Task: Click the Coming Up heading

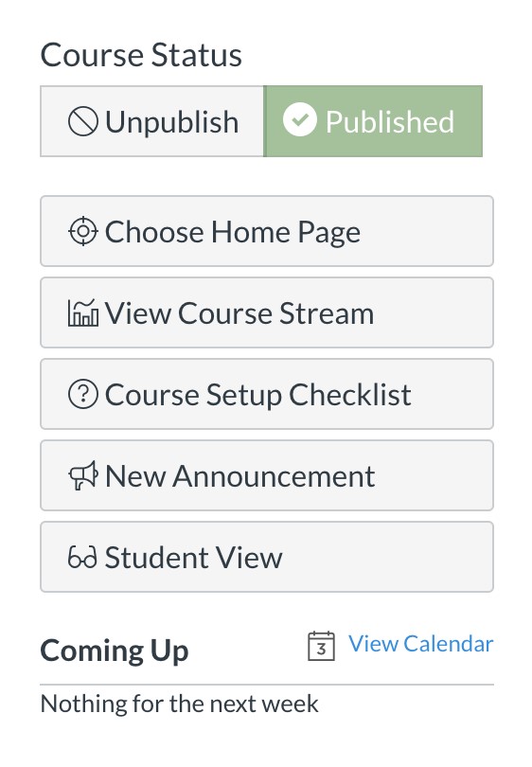Action: 115,651
